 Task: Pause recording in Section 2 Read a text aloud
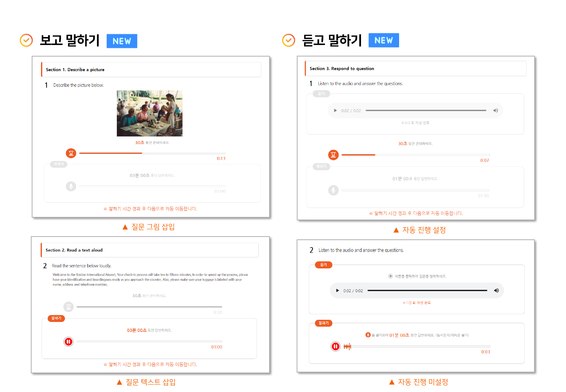coord(68,341)
